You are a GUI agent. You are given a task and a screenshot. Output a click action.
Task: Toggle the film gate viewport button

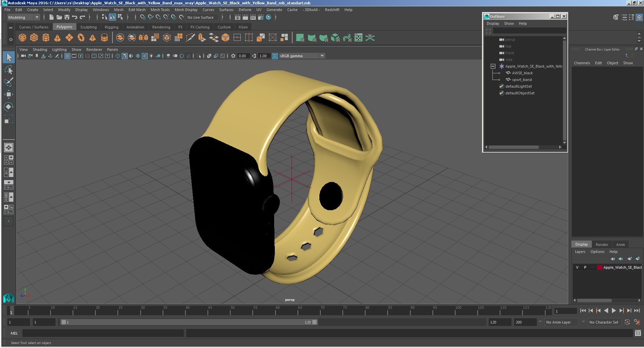(74, 56)
